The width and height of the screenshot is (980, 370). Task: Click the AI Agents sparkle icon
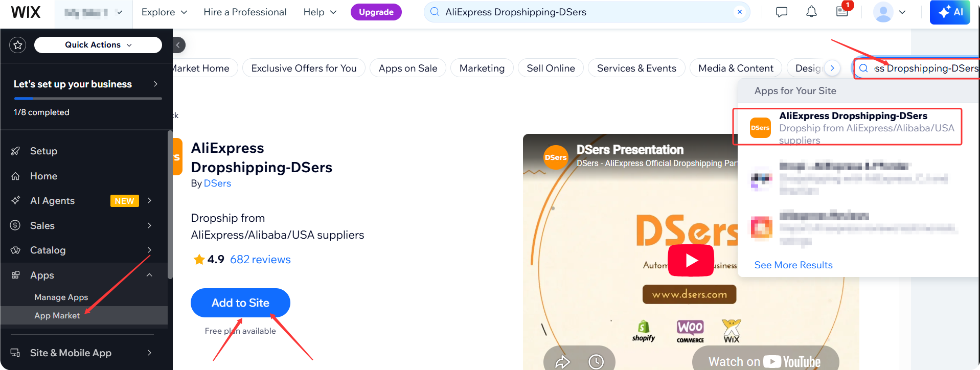[x=15, y=201]
